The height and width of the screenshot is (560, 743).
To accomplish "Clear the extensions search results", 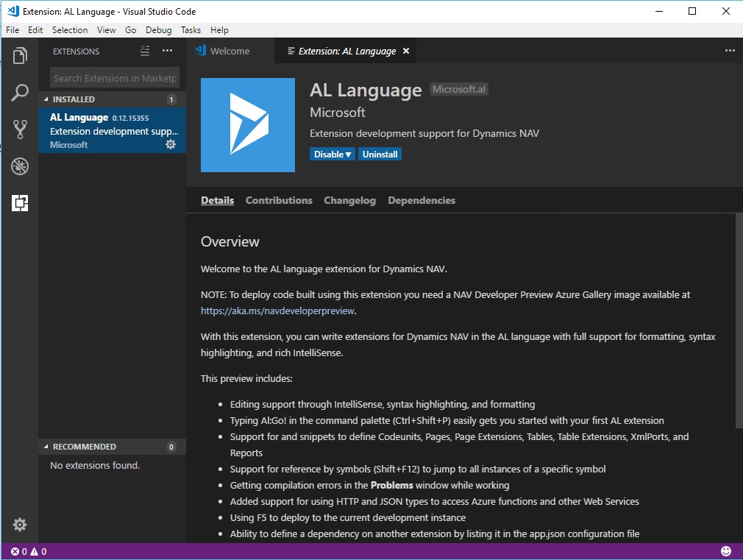I will 145,52.
